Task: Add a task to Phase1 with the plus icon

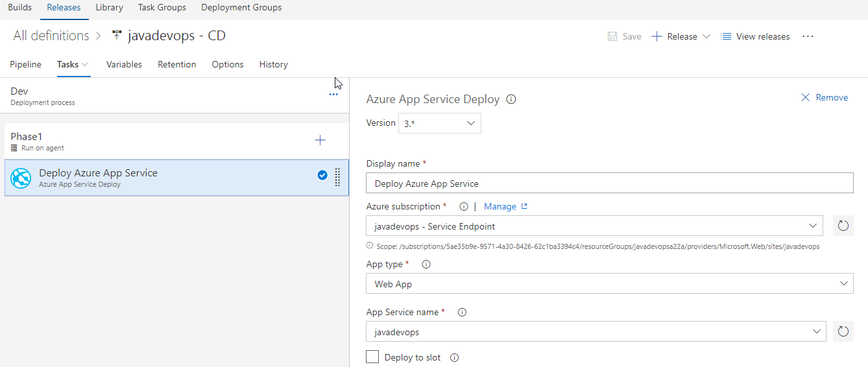Action: click(320, 140)
